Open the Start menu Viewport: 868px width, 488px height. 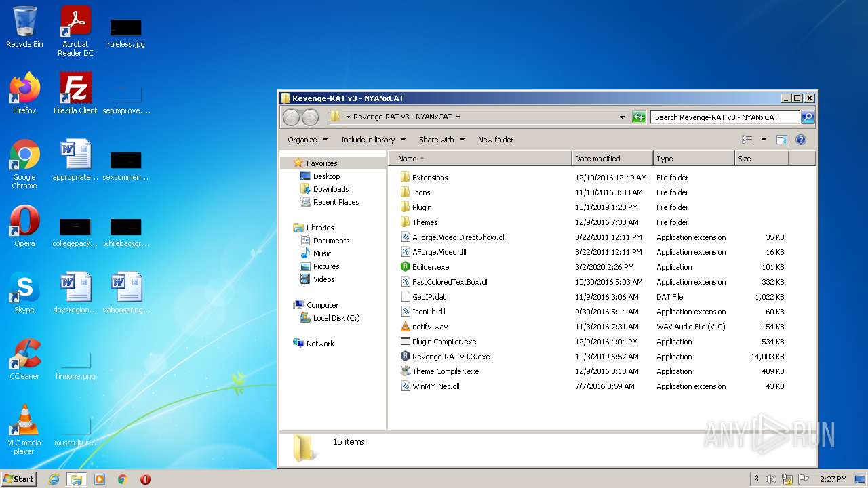tap(18, 479)
